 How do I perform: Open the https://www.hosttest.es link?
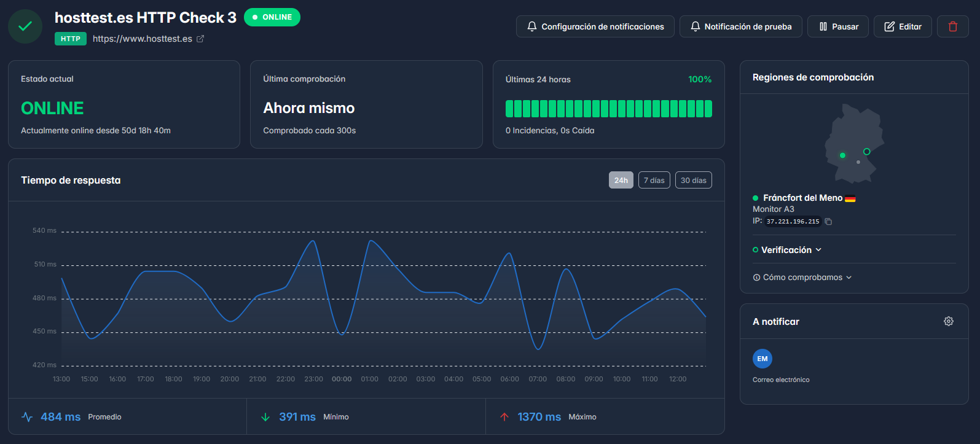coord(143,39)
